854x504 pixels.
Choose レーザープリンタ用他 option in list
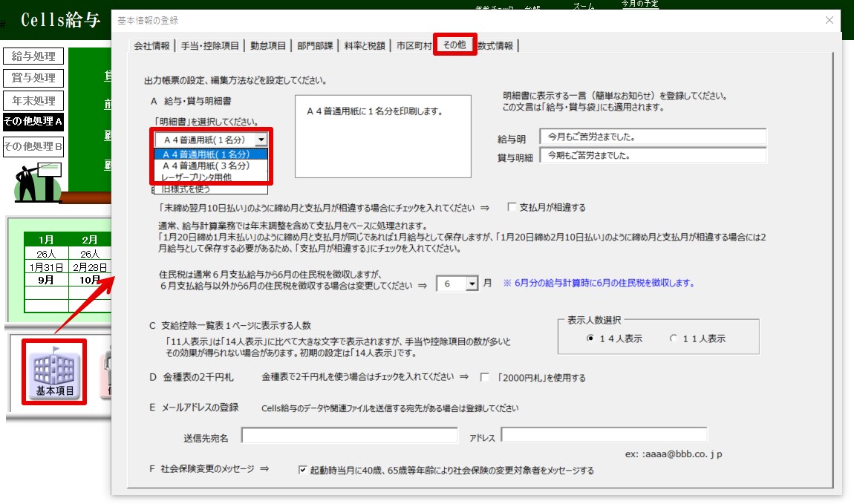pyautogui.click(x=196, y=177)
